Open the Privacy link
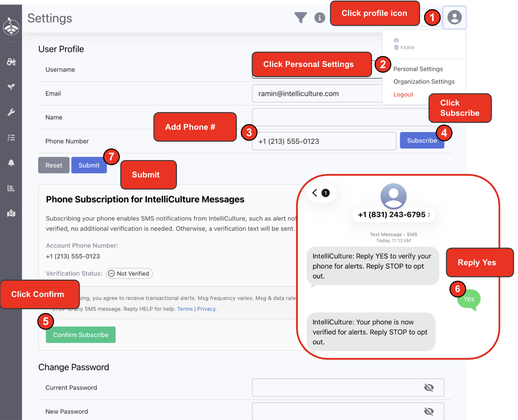The image size is (518, 420). click(x=206, y=309)
